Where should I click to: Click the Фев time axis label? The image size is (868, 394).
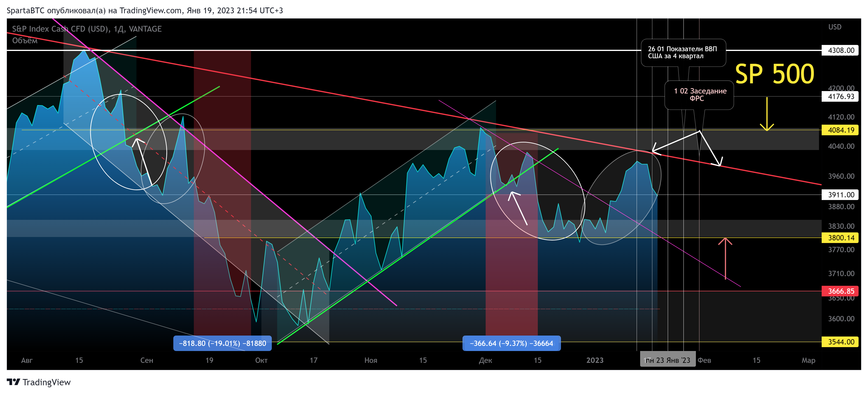704,360
